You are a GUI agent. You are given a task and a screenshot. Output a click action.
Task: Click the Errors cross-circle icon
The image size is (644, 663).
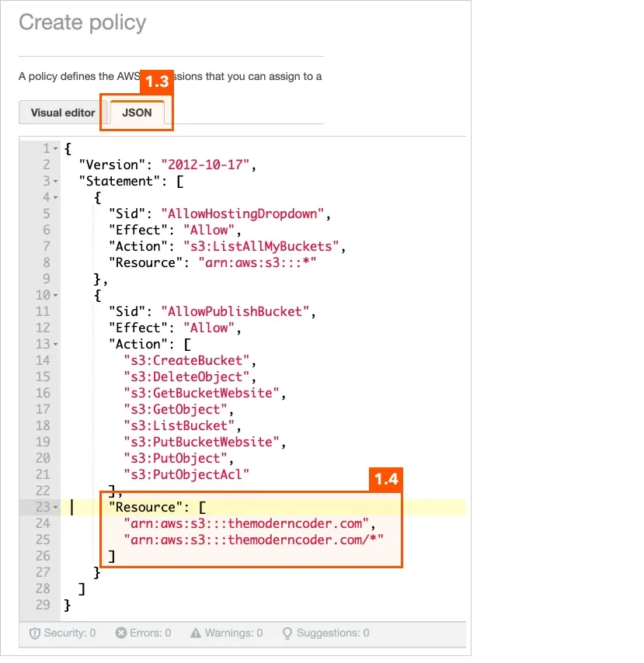(120, 633)
